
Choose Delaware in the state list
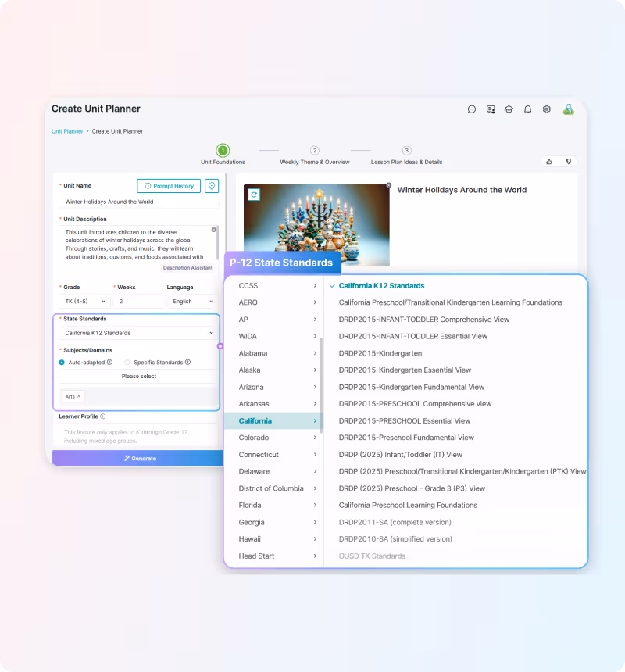click(x=274, y=471)
